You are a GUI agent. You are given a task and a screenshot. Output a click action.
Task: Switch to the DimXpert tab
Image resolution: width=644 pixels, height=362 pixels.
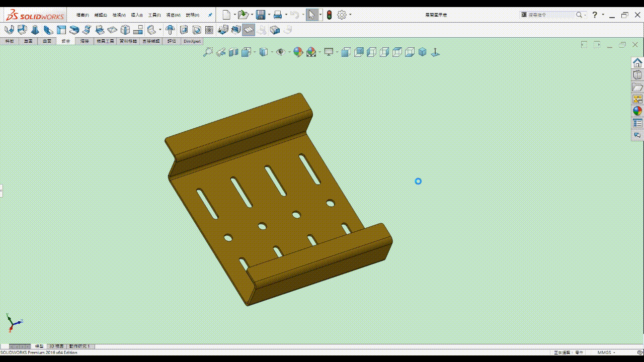(192, 41)
